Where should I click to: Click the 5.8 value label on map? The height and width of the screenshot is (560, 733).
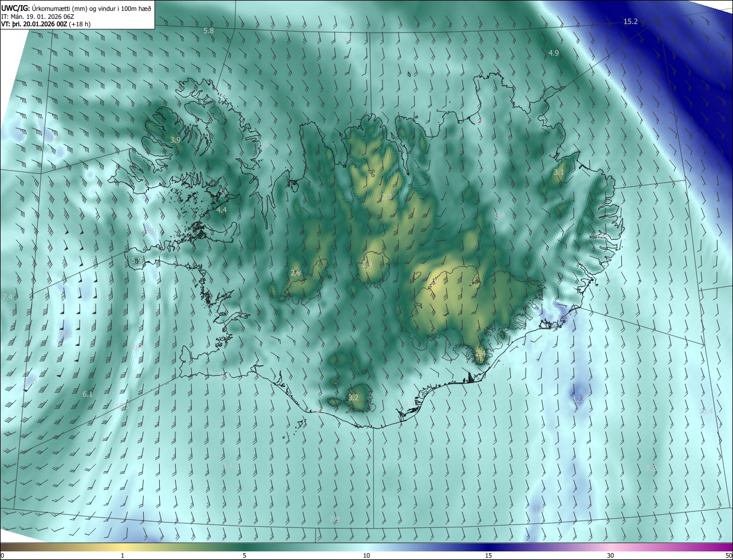point(208,30)
